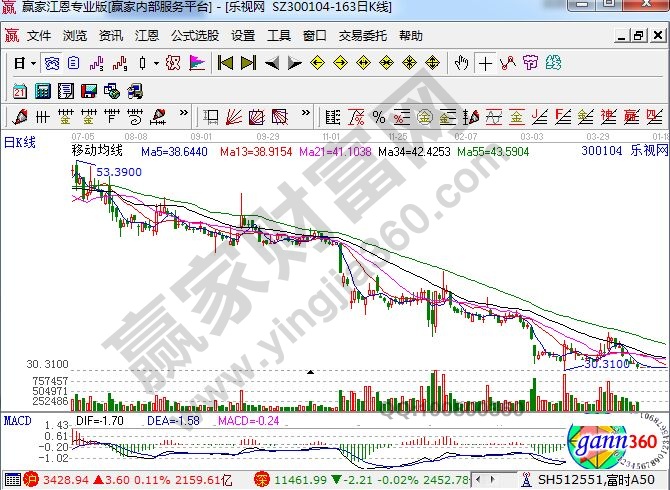Select the percent sign drawing tool
Screen dimensions: 670x490
379,113
